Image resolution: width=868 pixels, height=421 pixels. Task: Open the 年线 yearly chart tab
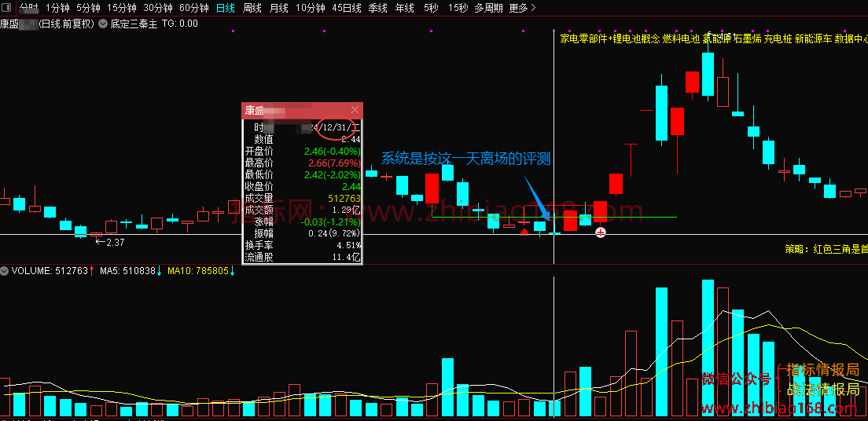(405, 8)
